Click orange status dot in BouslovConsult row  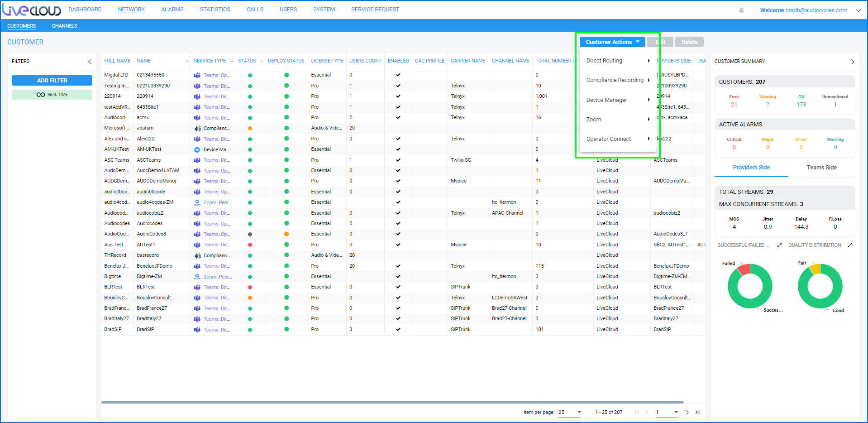(x=250, y=298)
